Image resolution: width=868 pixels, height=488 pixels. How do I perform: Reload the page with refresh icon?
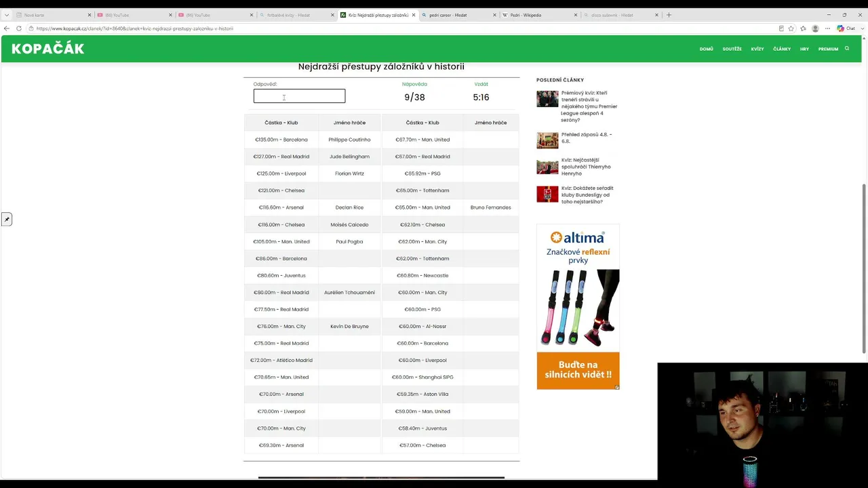(19, 28)
